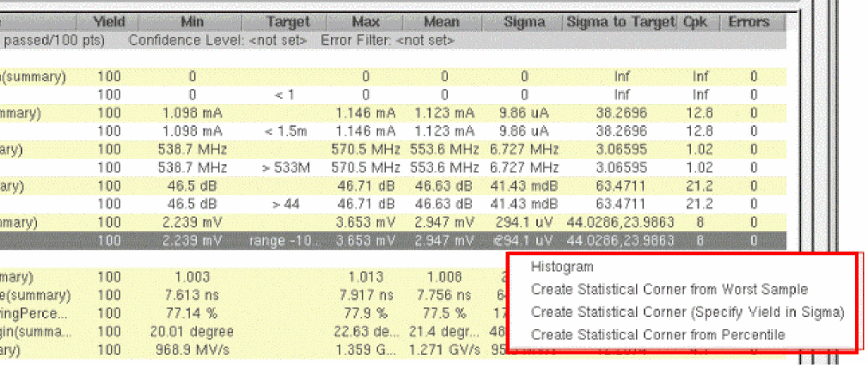Image resolution: width=868 pixels, height=365 pixels.
Task: Click the Sigma column header
Action: click(523, 22)
